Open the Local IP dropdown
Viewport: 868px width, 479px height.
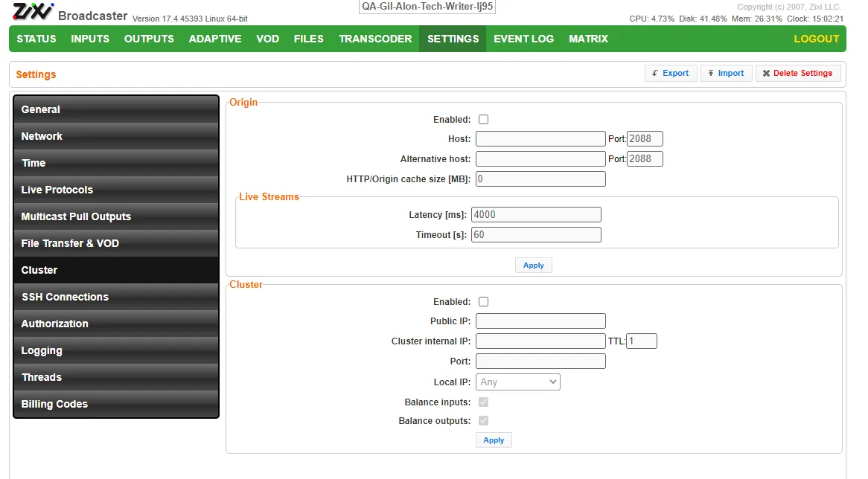click(x=518, y=382)
